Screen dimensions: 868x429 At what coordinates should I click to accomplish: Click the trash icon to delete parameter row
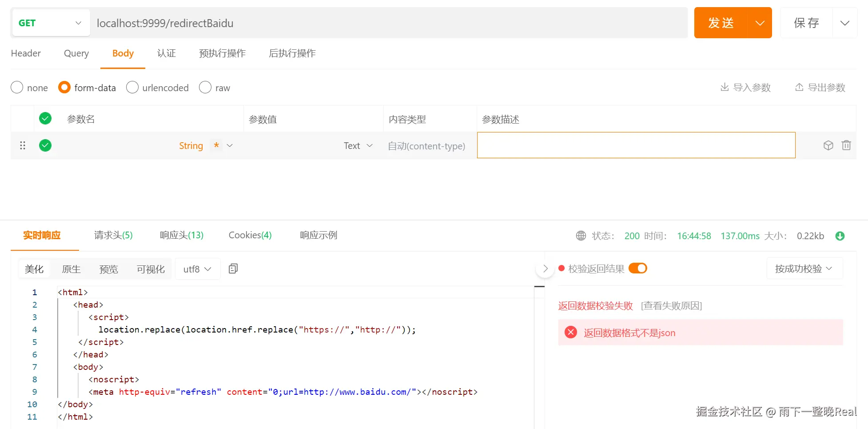point(846,145)
